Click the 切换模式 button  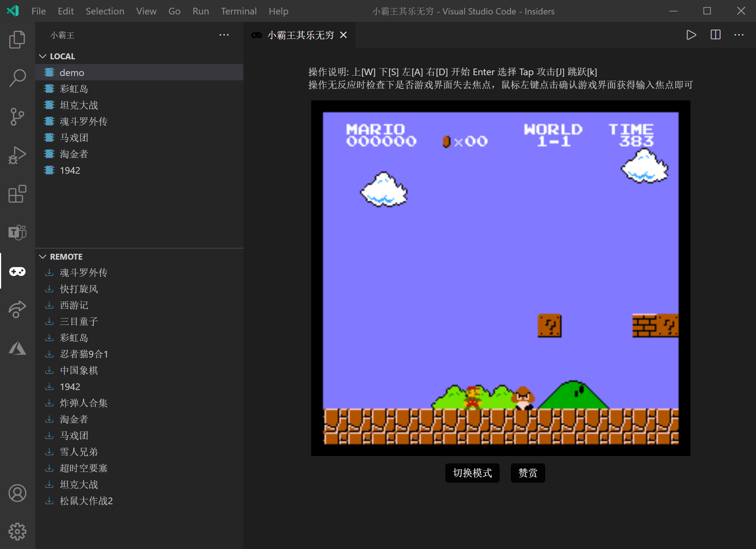pyautogui.click(x=472, y=473)
